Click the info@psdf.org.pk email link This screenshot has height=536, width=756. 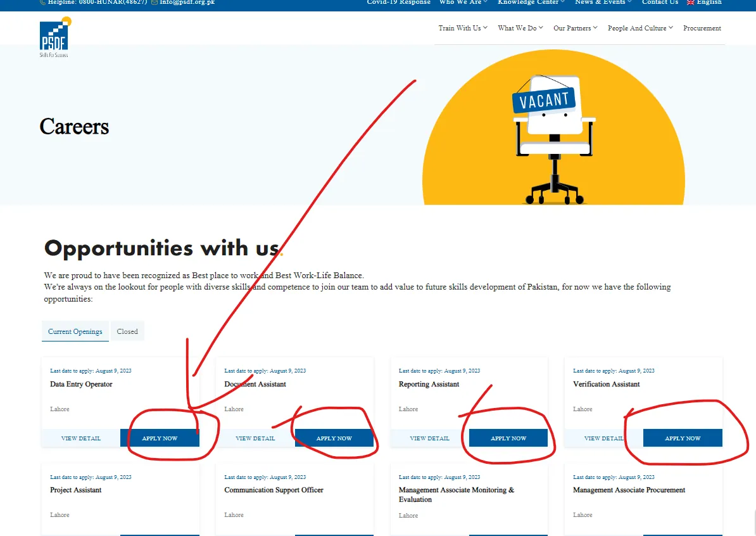click(x=187, y=2)
